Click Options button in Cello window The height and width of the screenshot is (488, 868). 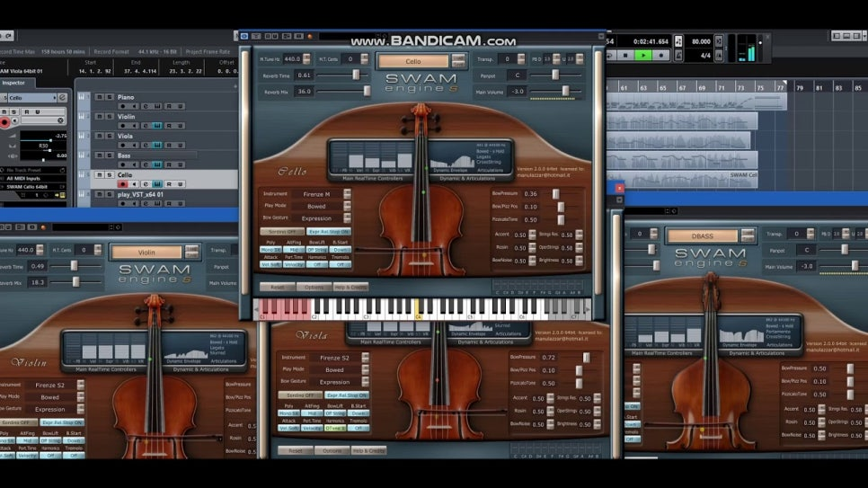314,287
